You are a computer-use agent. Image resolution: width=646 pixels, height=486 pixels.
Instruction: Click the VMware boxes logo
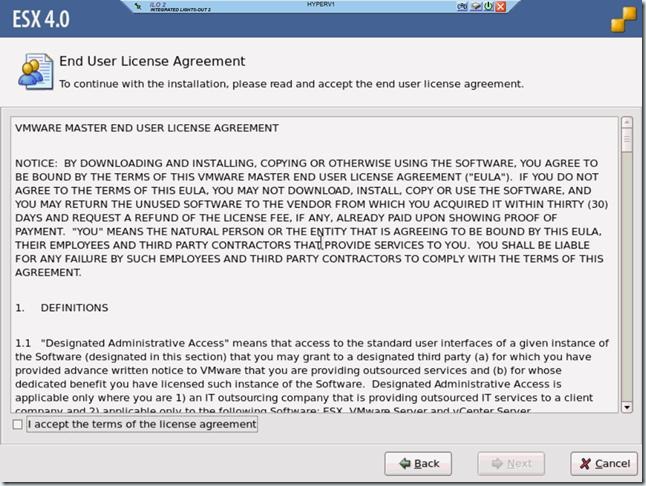tap(624, 20)
